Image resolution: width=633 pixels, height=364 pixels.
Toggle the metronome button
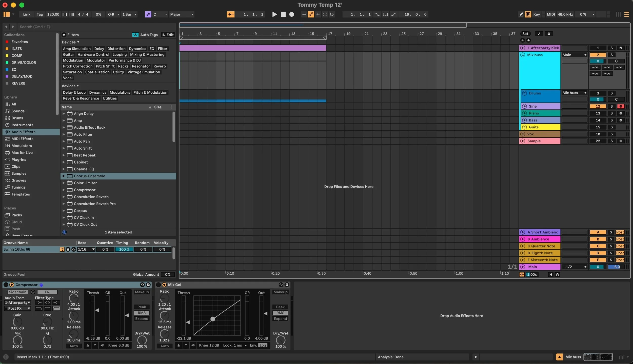tap(111, 14)
